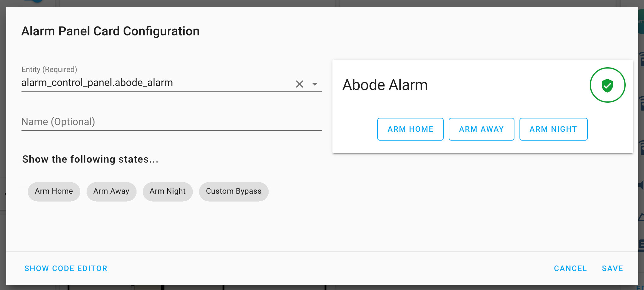The width and height of the screenshot is (644, 290).
Task: Toggle the Arm Home state chip
Action: [x=54, y=191]
